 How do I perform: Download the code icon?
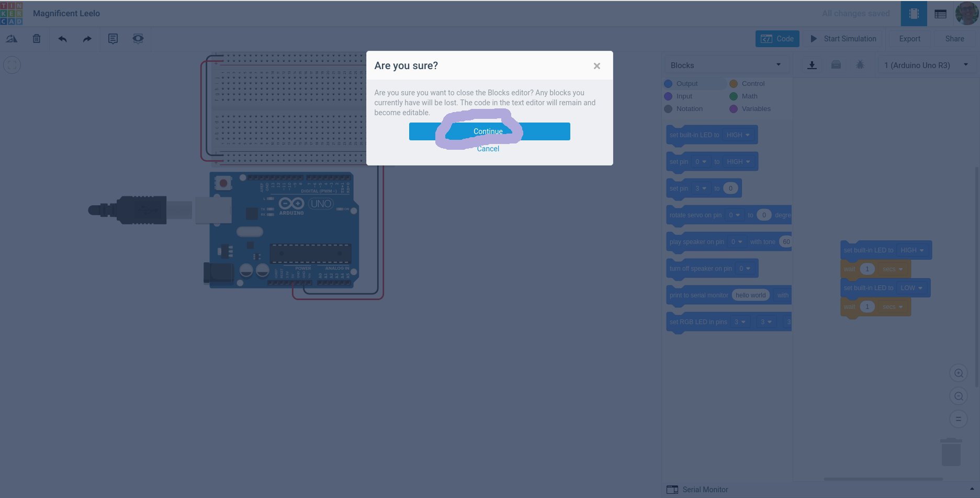[812, 65]
